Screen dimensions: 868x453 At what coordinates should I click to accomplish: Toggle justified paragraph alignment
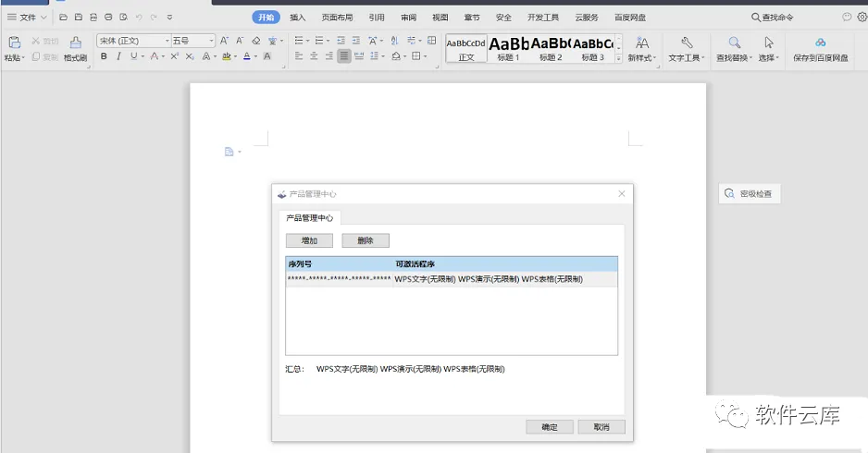343,55
